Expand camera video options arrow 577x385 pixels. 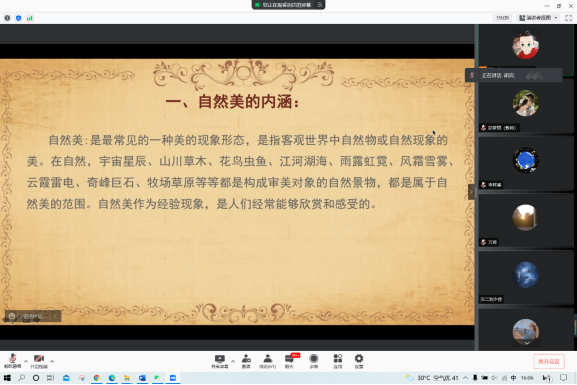(x=52, y=361)
